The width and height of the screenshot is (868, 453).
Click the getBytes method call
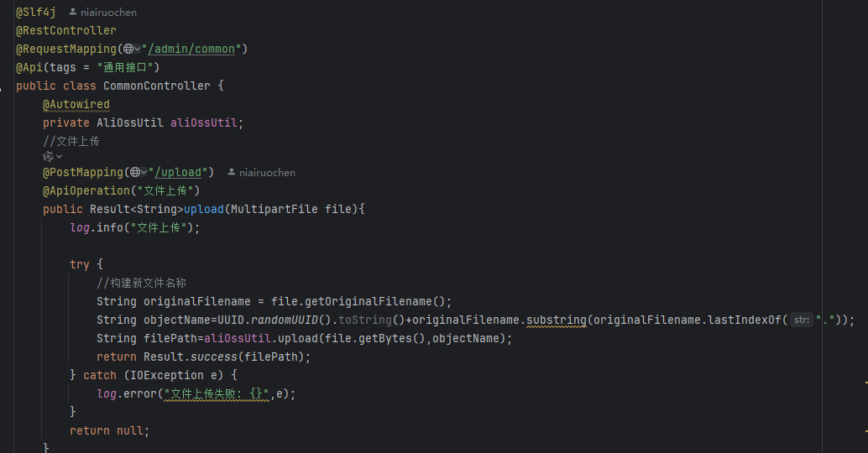[385, 339]
